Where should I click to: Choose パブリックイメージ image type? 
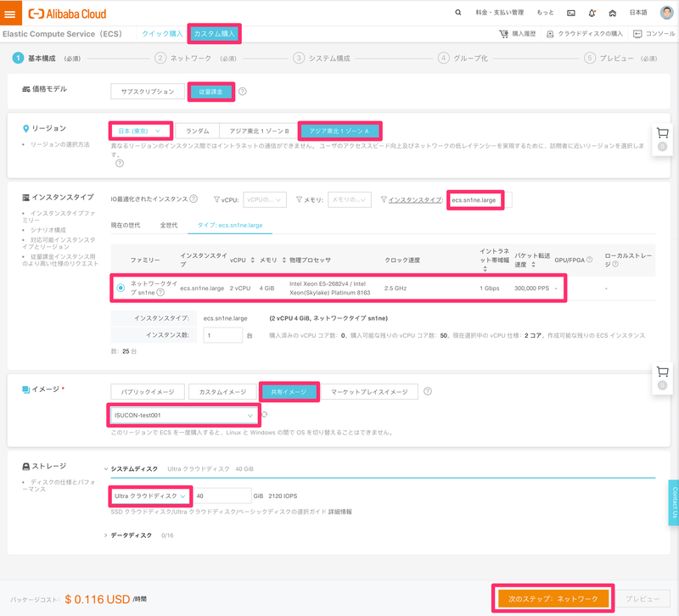[148, 392]
